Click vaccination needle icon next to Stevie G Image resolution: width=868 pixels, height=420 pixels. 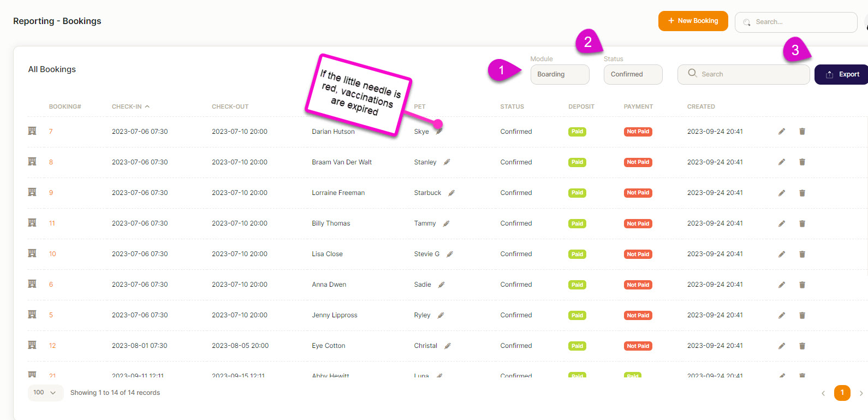(x=450, y=254)
